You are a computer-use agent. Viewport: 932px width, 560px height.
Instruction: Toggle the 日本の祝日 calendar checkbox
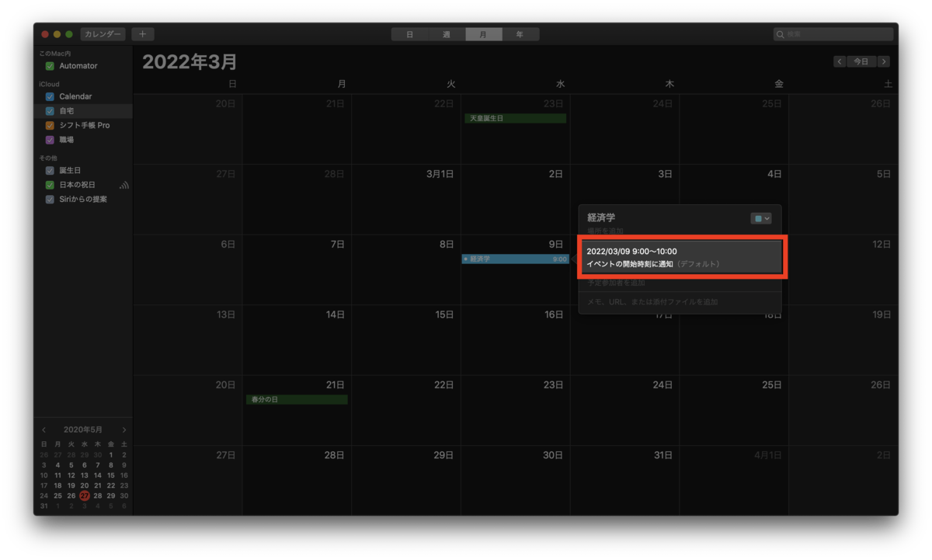tap(50, 185)
